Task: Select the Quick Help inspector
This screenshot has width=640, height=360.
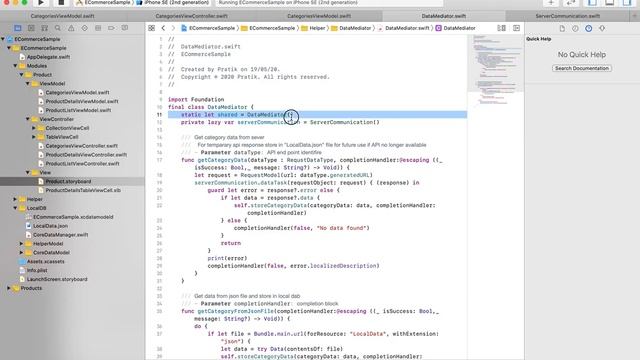Action: point(589,29)
